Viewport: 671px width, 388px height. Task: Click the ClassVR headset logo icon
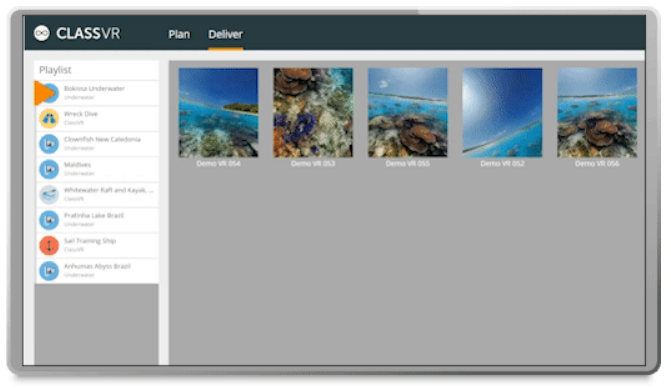(42, 33)
